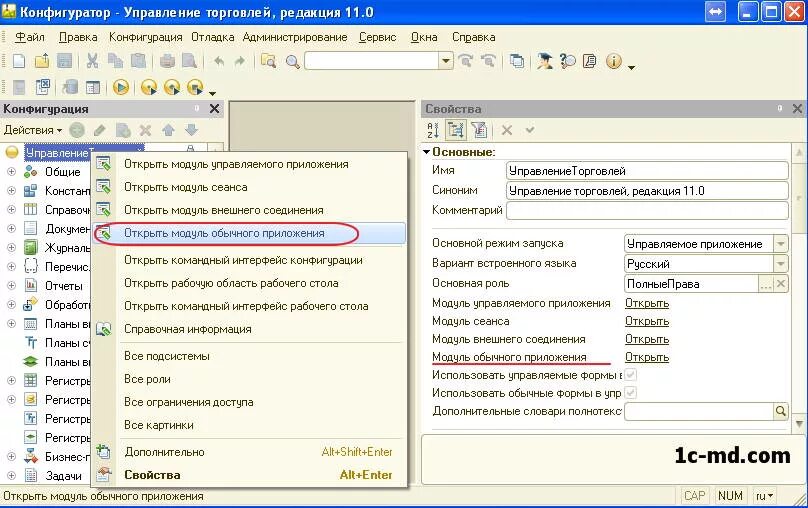Click the yellow Info about icon
The height and width of the screenshot is (508, 808).
point(614,61)
